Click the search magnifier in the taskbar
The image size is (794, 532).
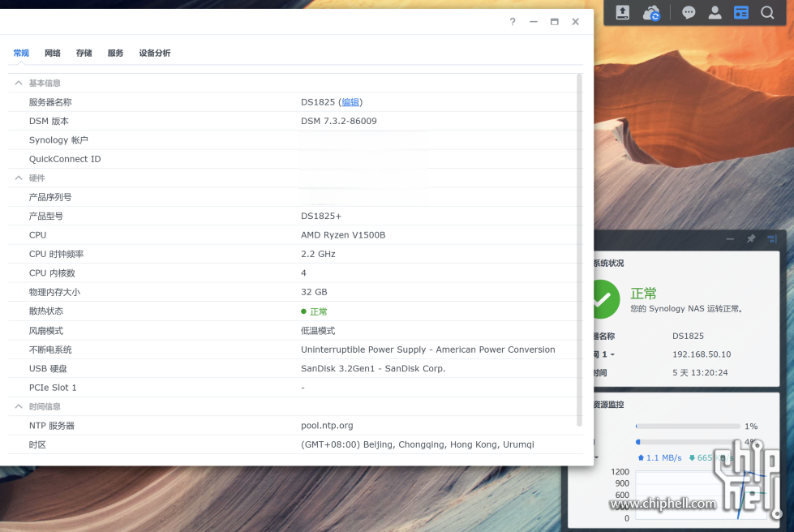766,12
